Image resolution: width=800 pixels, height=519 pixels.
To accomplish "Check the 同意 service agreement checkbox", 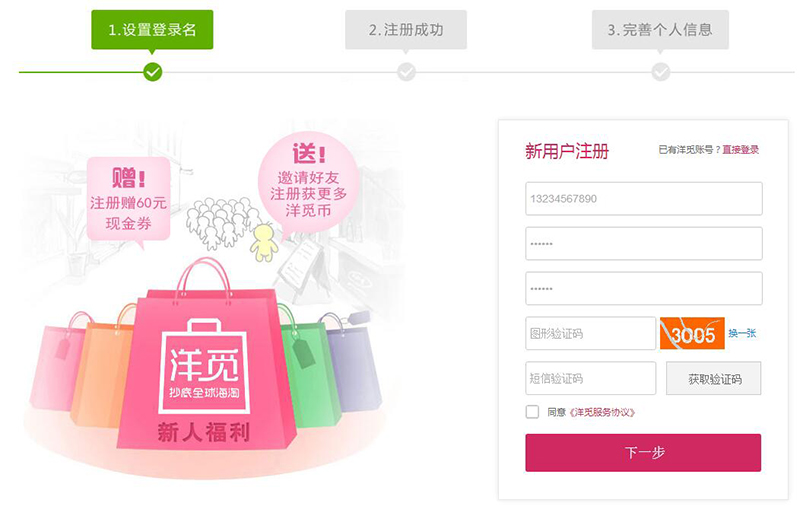I will 532,412.
